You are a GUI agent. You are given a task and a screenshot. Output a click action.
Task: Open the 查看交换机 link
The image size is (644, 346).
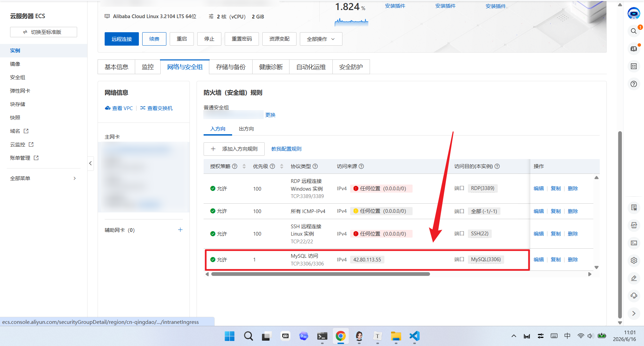point(157,108)
